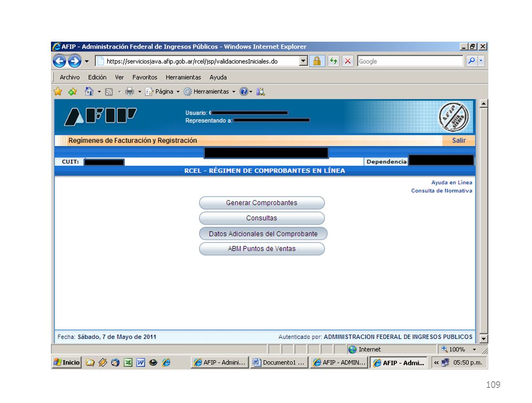Click the Google search box
This screenshot has height=403, width=532.
[410, 62]
